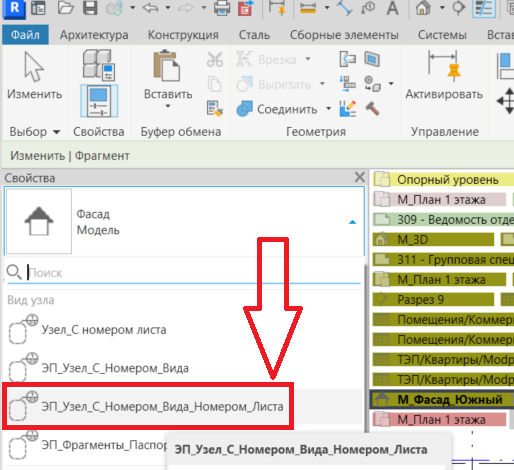Expand the Выбор dropdown
The width and height of the screenshot is (514, 470).
click(35, 132)
